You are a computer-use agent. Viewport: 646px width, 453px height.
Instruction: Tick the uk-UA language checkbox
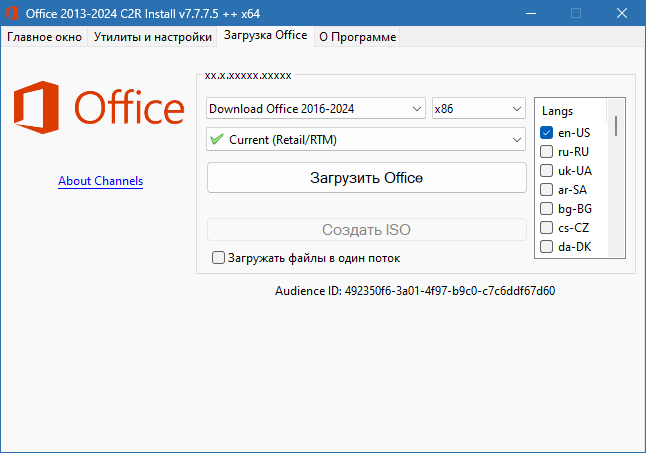(546, 170)
